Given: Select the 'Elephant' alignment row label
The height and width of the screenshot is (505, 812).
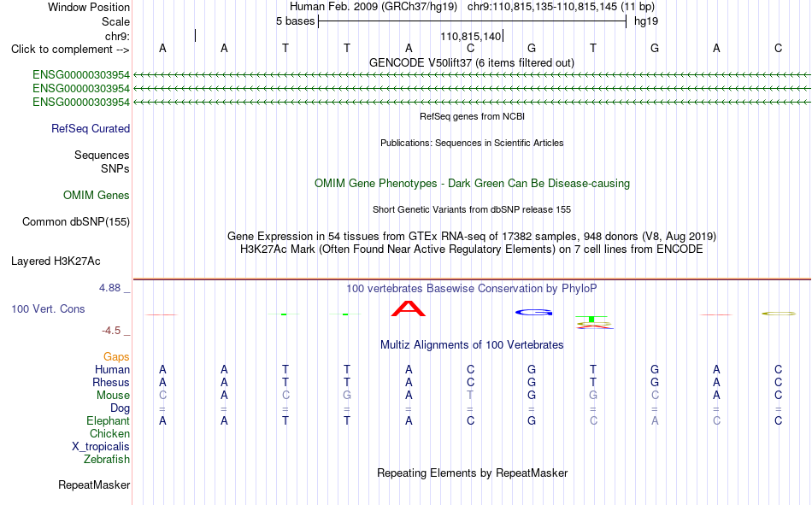Looking at the screenshot, I should tap(109, 421).
